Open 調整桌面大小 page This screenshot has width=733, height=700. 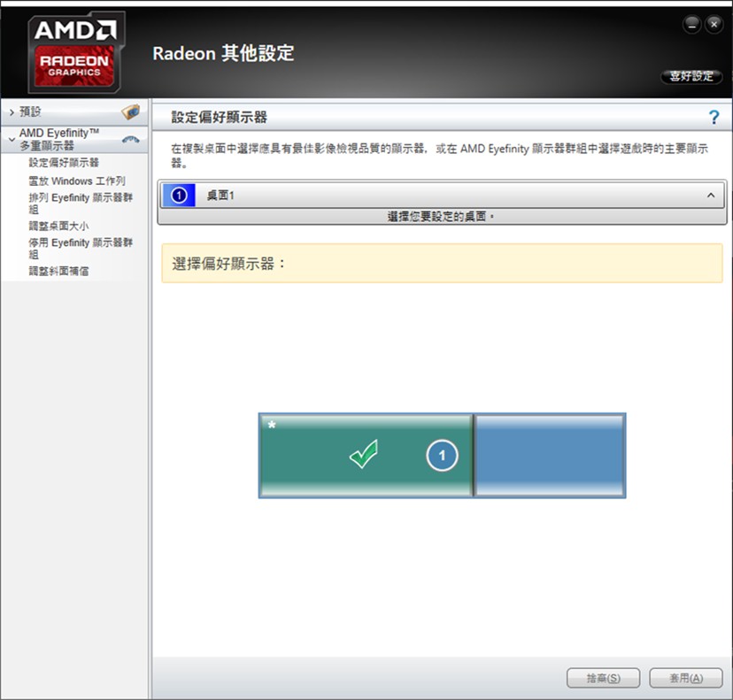click(x=58, y=227)
